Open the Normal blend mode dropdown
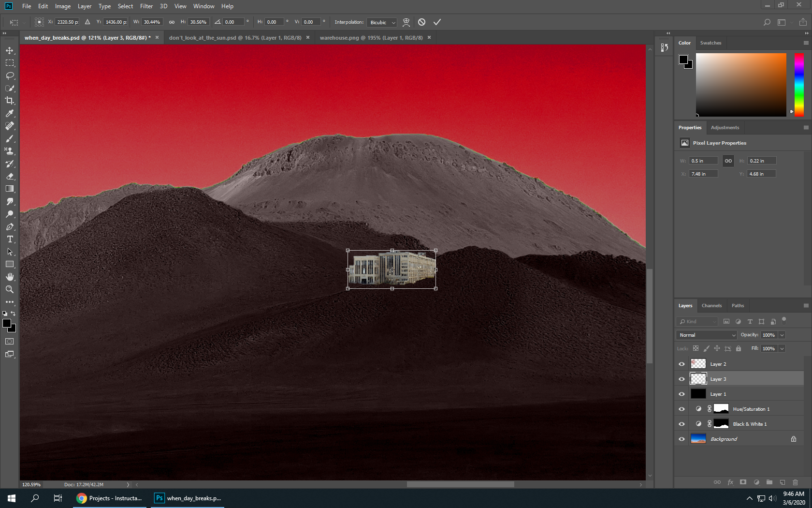This screenshot has height=508, width=812. click(x=706, y=335)
